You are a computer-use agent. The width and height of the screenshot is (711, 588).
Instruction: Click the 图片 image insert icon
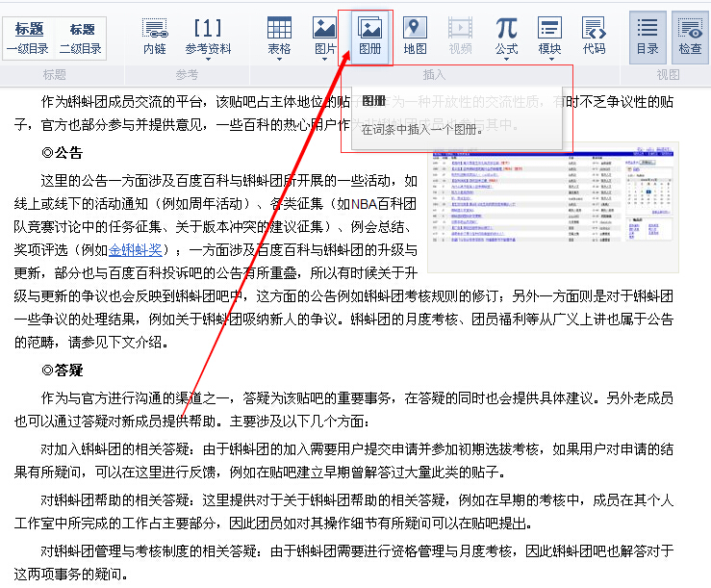325,36
